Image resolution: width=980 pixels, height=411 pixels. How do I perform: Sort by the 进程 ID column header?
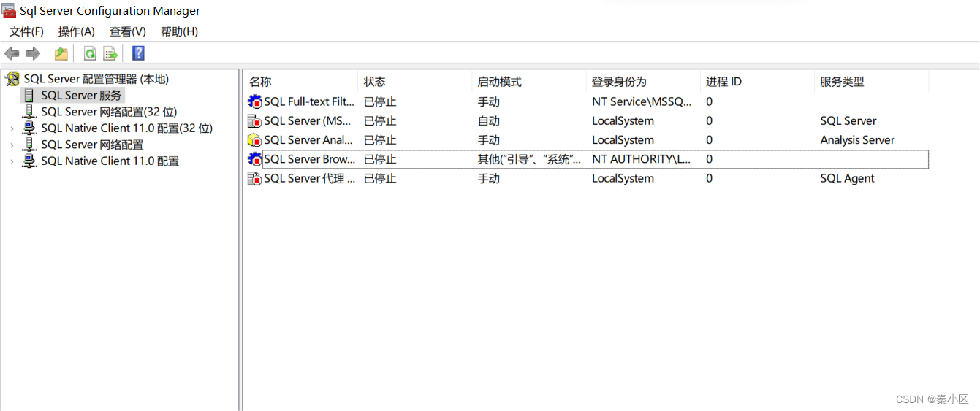point(757,82)
